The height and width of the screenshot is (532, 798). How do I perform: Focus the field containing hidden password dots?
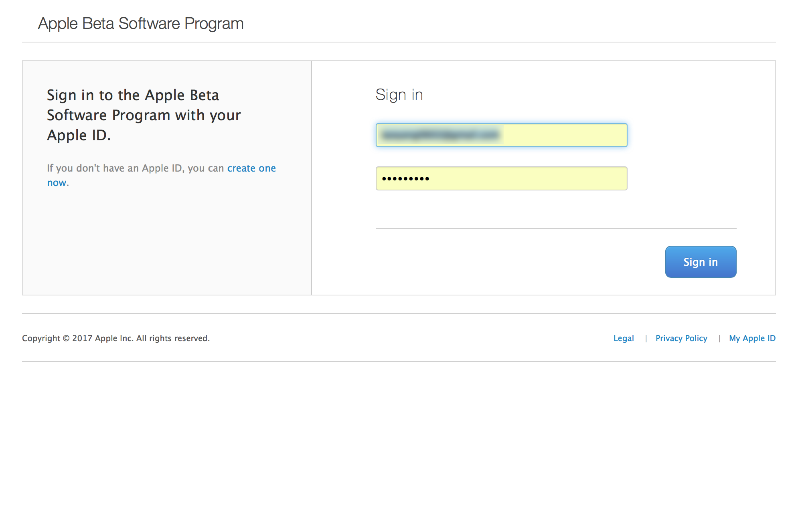point(500,178)
